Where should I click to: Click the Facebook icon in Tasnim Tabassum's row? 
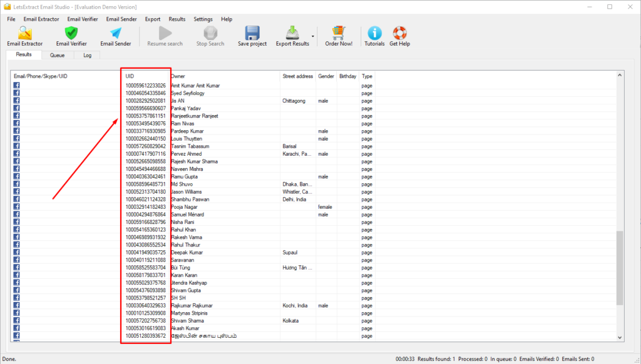(16, 146)
